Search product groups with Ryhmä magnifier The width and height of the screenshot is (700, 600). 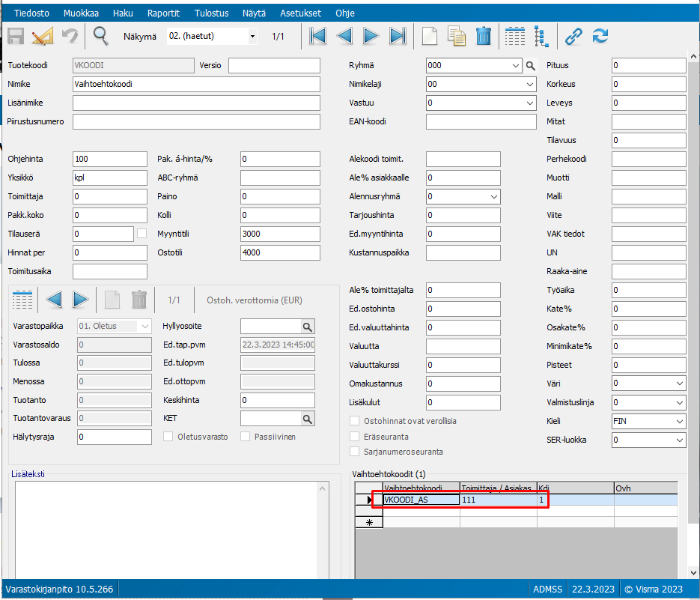531,66
